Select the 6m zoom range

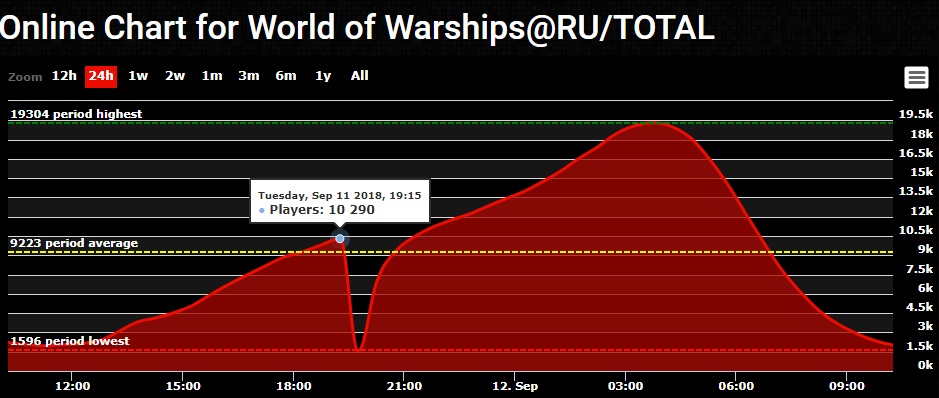(x=286, y=76)
